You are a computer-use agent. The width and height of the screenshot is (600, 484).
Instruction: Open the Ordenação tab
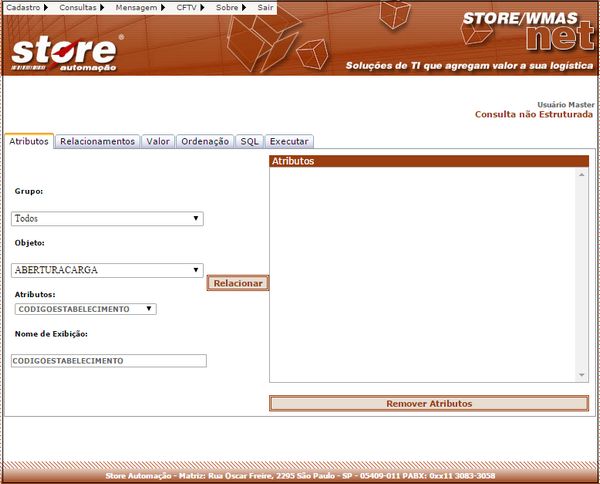pos(205,142)
